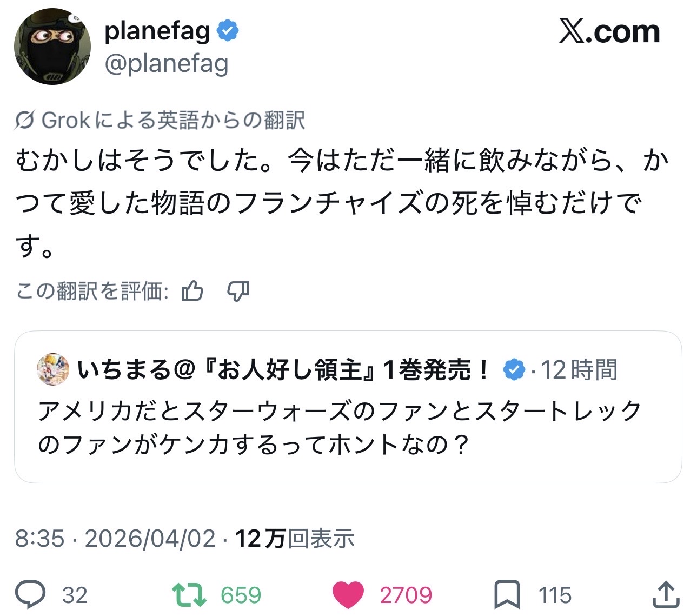Rate translation with thumbs up
Image resolution: width=697 pixels, height=616 pixels.
(x=192, y=291)
